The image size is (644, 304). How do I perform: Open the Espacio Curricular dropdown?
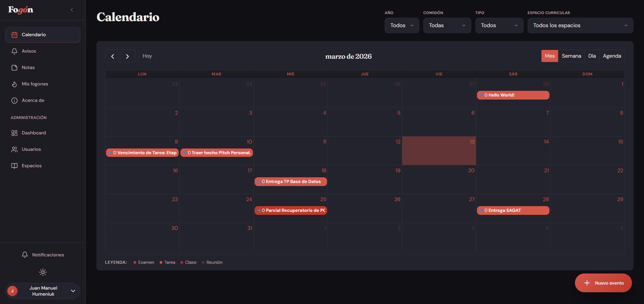580,25
